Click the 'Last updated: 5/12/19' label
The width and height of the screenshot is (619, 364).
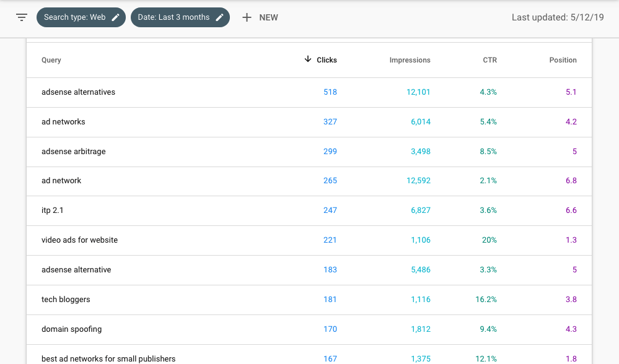coord(557,17)
